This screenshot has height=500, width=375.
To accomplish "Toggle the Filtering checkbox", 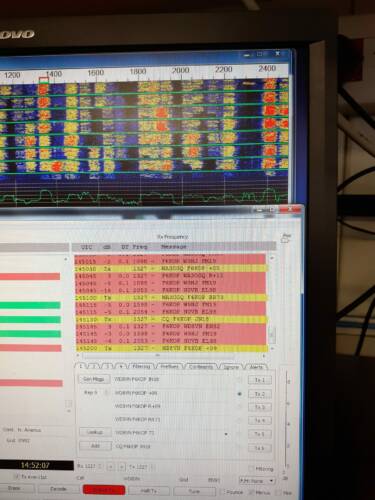I will (x=252, y=469).
